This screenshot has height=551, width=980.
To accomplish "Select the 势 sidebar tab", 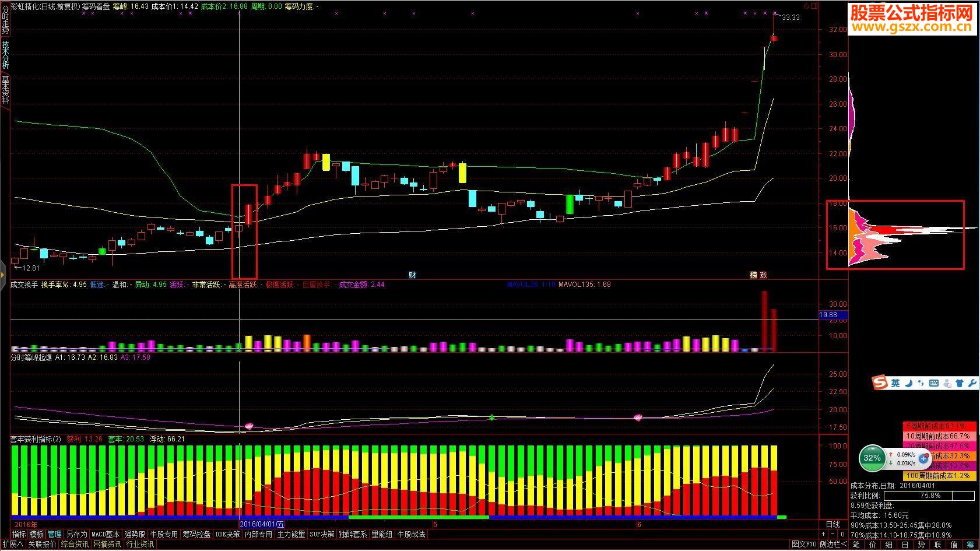I will coord(921,545).
